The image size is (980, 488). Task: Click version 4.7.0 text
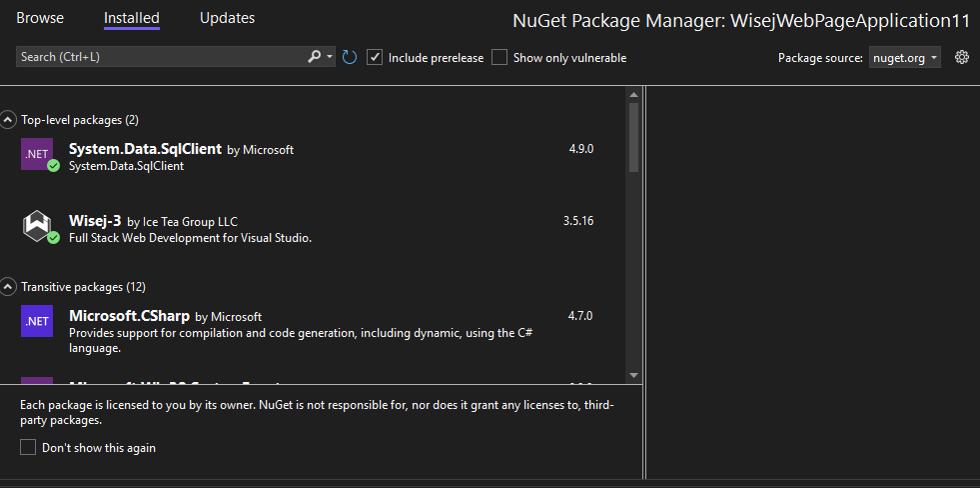point(580,316)
